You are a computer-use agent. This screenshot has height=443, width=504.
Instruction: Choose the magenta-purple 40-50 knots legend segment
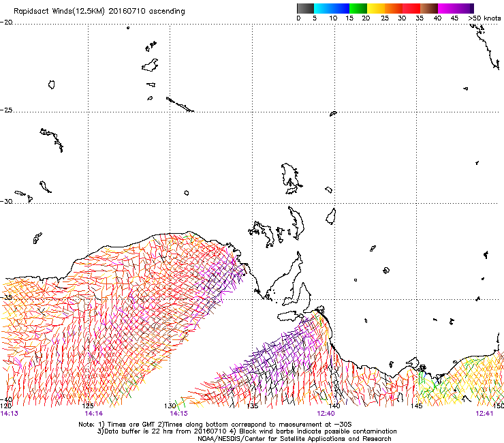[456, 8]
